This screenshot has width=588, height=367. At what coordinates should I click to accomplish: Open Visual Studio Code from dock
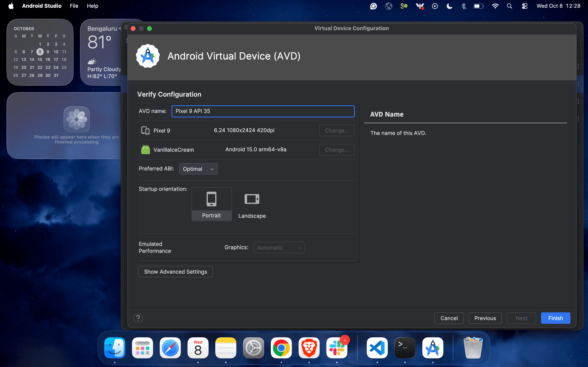click(377, 348)
